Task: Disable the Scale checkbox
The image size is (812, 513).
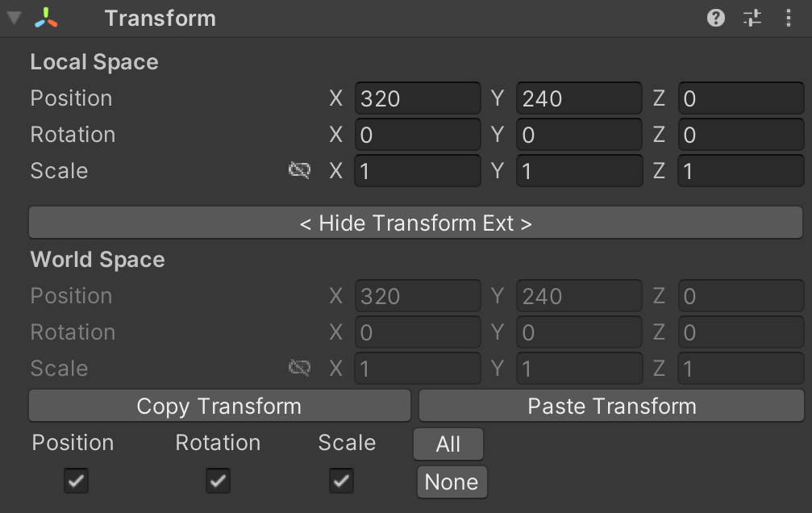Action: click(x=341, y=482)
